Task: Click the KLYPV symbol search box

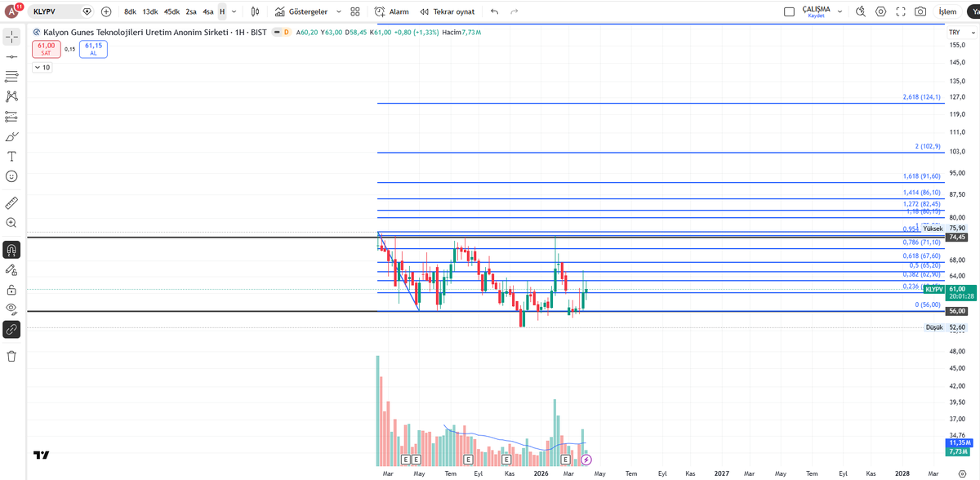Action: (62, 11)
